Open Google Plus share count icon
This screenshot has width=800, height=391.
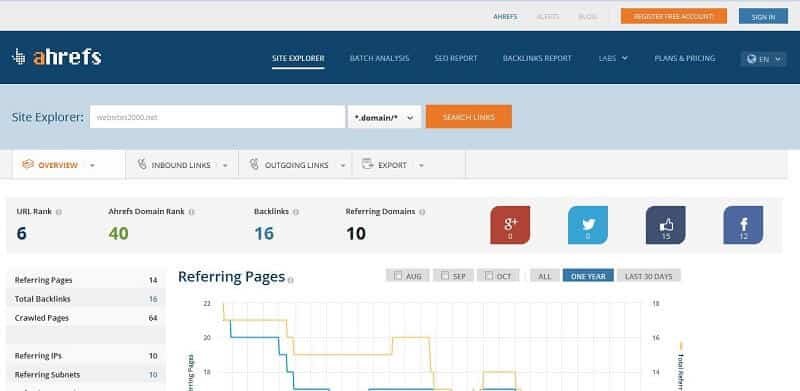pyautogui.click(x=510, y=225)
